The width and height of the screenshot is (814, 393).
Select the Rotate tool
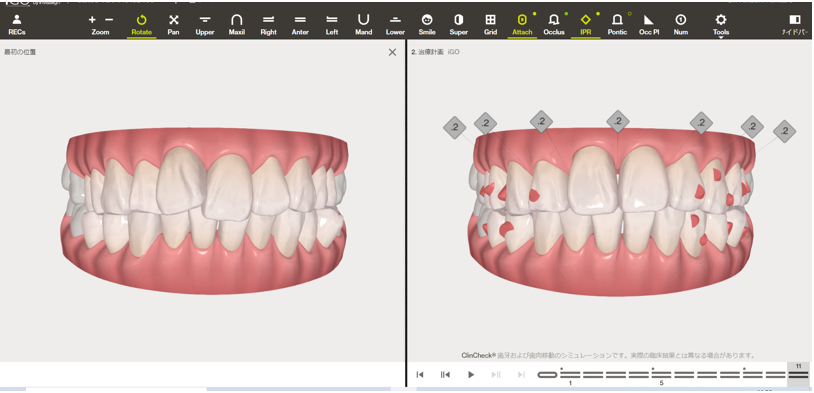tap(141, 24)
